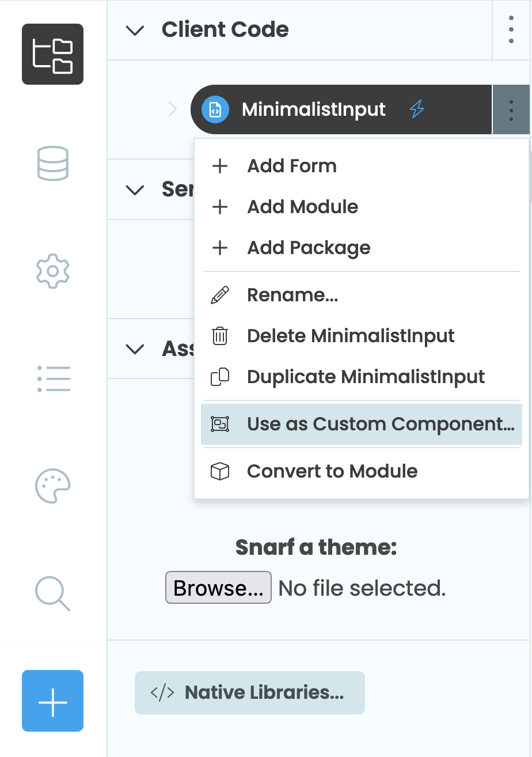
Task: Click the blue Add (+) button icon
Action: coord(52,701)
